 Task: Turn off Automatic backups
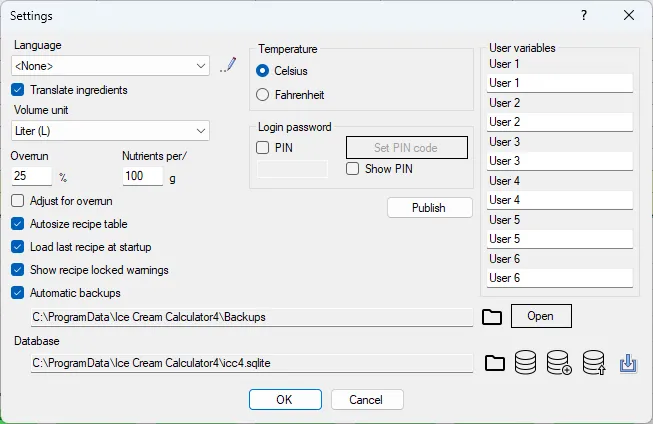(17, 292)
